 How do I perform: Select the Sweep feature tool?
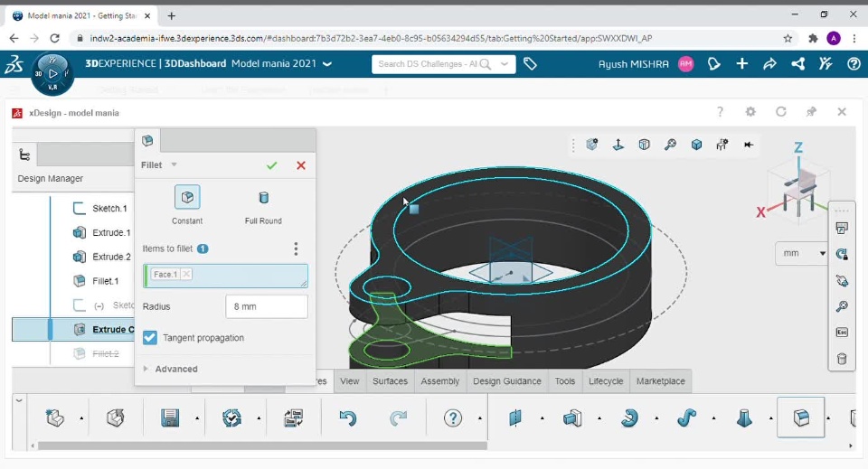(686, 418)
